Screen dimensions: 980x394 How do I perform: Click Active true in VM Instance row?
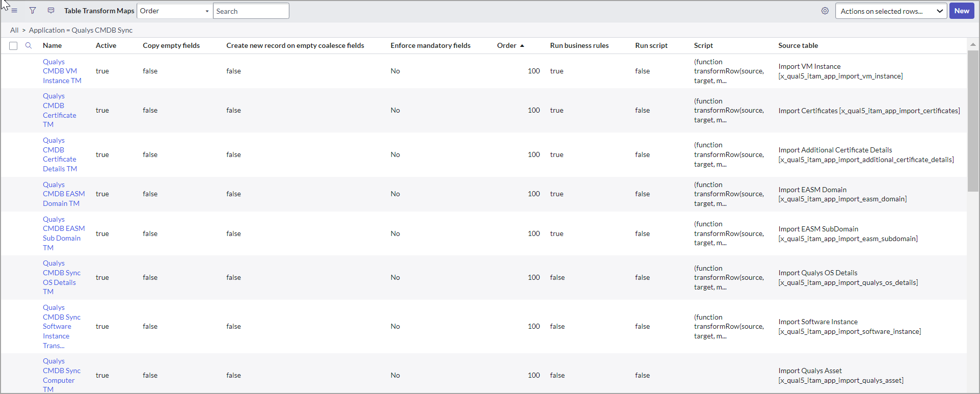(x=102, y=71)
